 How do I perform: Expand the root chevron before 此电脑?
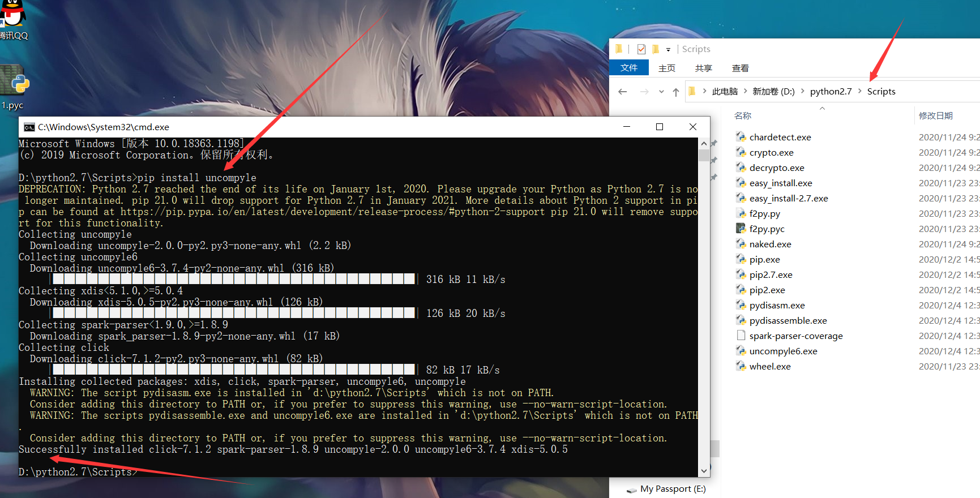tap(704, 91)
